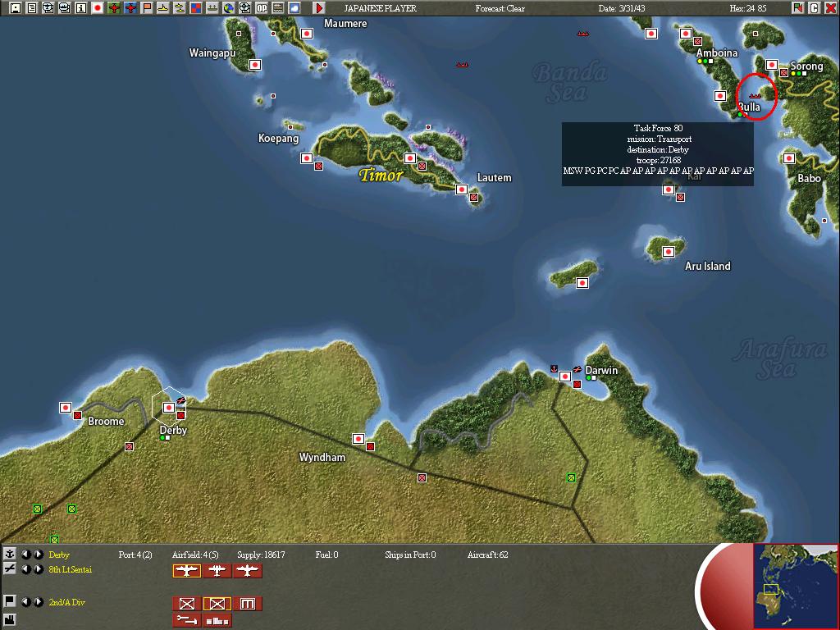
Task: Click the green-red flag icon at top right
Action: (798, 8)
